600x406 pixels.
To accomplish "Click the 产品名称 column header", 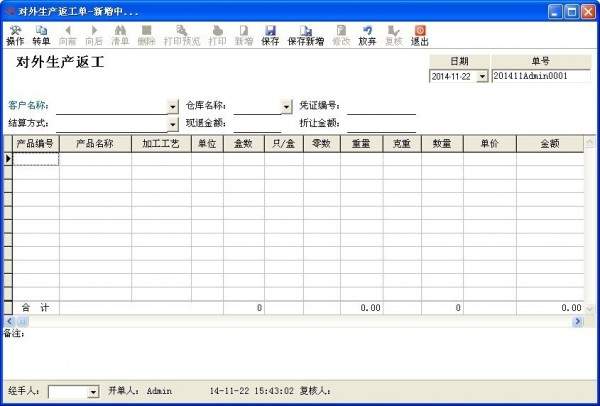I will pos(95,144).
